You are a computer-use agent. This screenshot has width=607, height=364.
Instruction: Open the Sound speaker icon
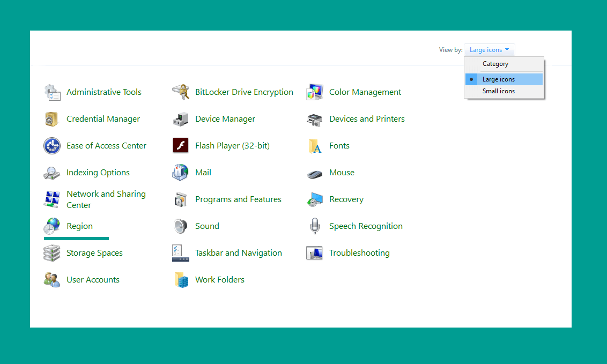(x=180, y=226)
